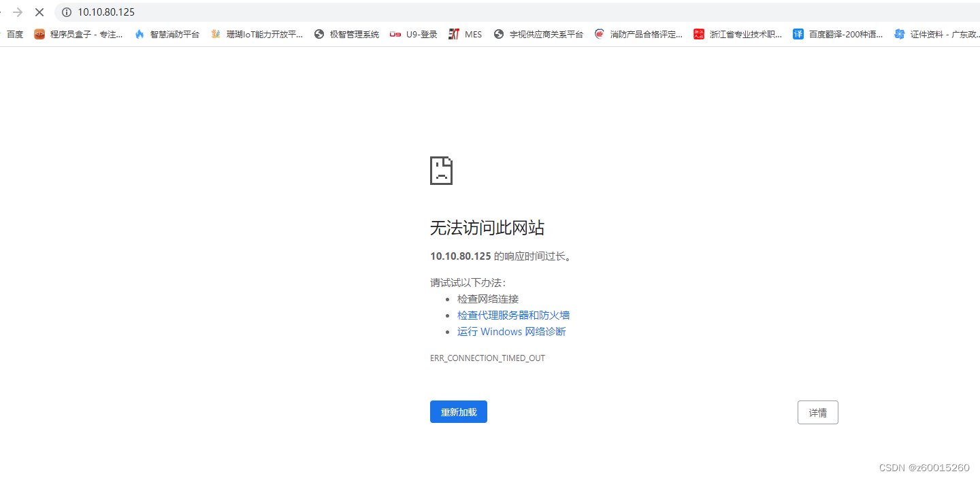980x478 pixels.
Task: Click the forward navigation arrow
Action: click(18, 12)
